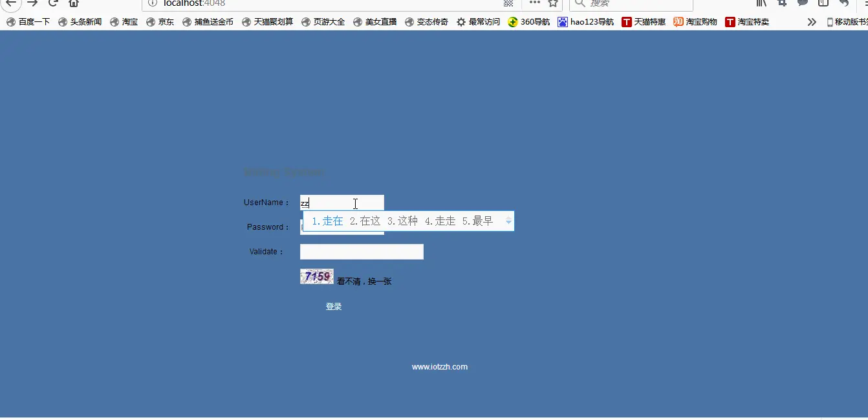Go back with the browser back arrow
Screen dimensions: 868x420
tap(11, 3)
